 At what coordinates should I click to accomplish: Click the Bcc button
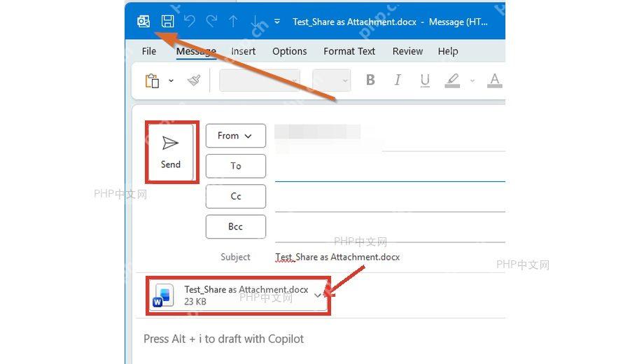[236, 227]
